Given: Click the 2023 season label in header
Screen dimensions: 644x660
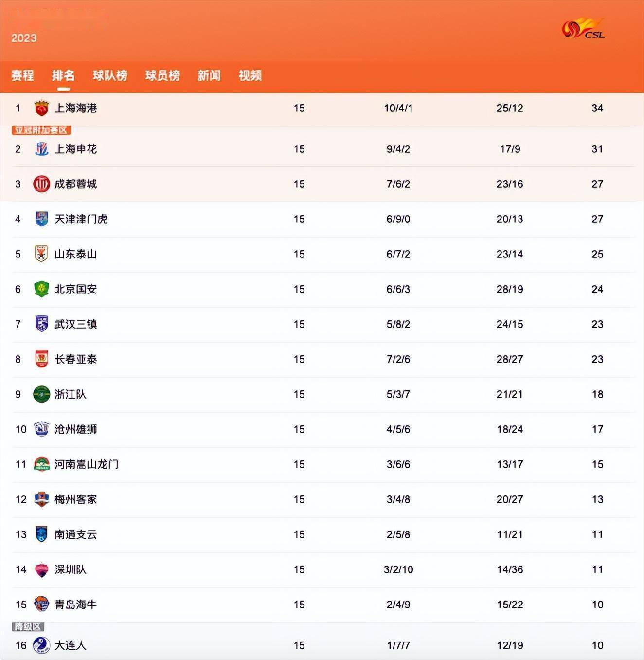Looking at the screenshot, I should coord(24,38).
